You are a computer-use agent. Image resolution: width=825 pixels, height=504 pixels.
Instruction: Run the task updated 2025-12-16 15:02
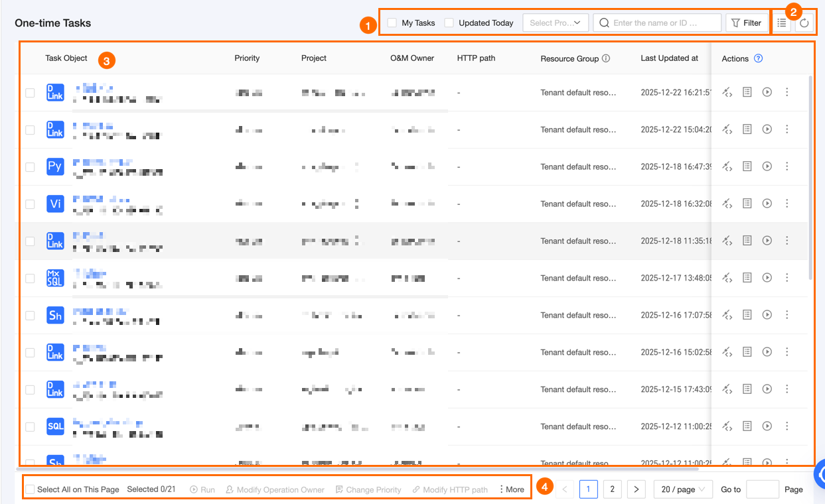767,352
